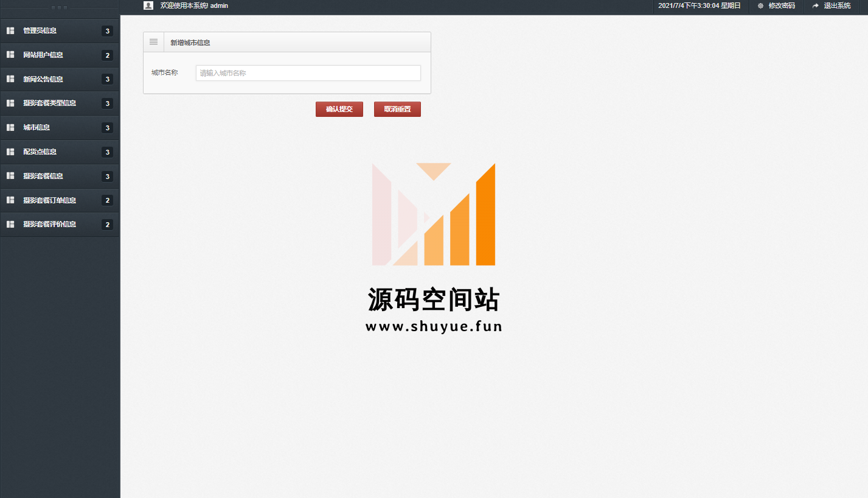Click the badge 2 on 摄影套餐评价信息 row
This screenshot has width=868, height=498.
point(107,225)
